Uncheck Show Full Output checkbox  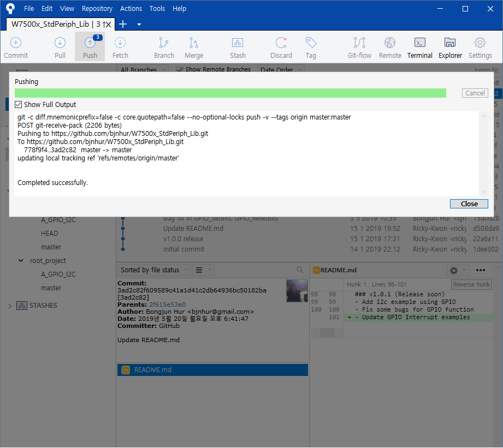[x=18, y=104]
